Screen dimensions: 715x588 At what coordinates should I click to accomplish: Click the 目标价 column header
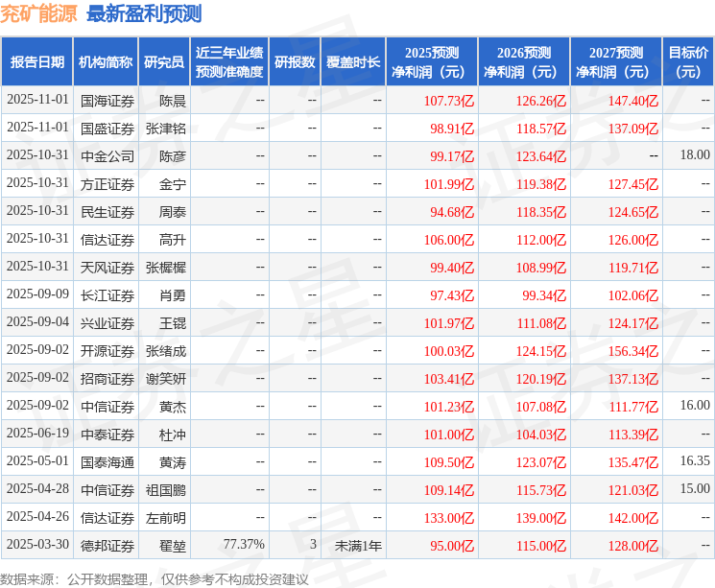[x=688, y=61]
